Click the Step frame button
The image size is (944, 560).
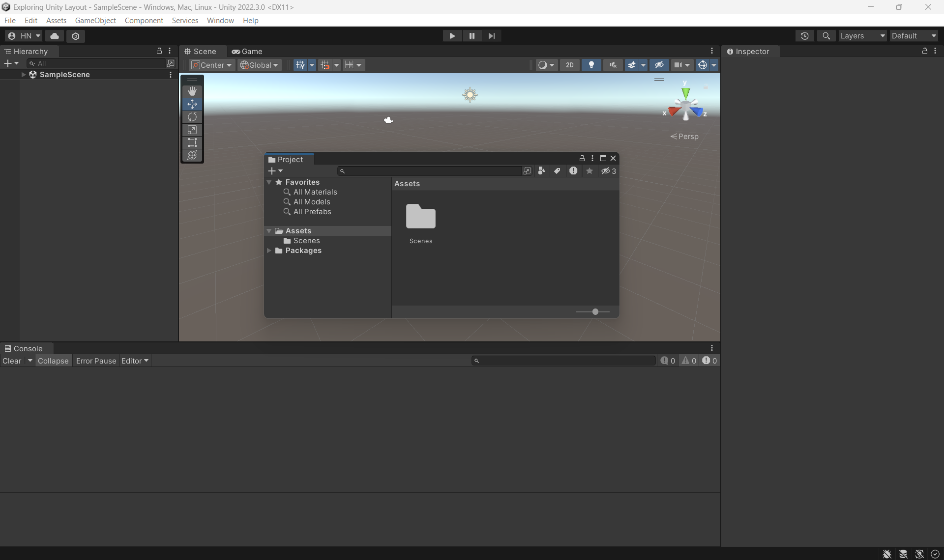click(x=491, y=36)
